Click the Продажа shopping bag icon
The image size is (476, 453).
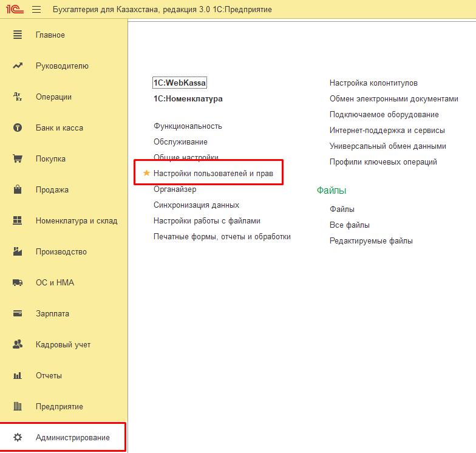(x=18, y=190)
